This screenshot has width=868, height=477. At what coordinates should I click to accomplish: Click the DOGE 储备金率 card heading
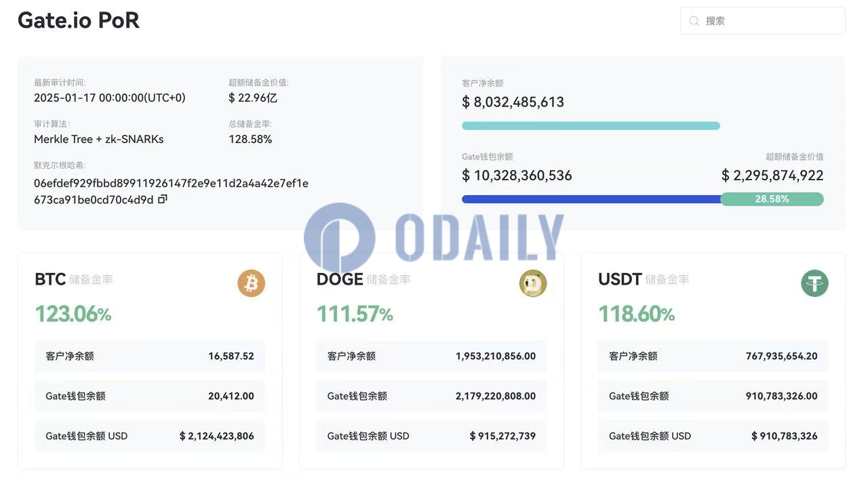[363, 279]
